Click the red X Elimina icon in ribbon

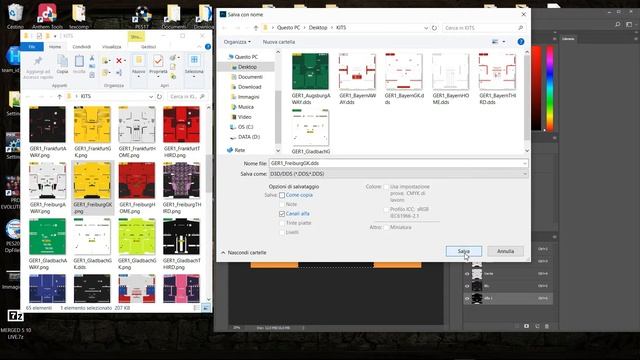tap(119, 61)
